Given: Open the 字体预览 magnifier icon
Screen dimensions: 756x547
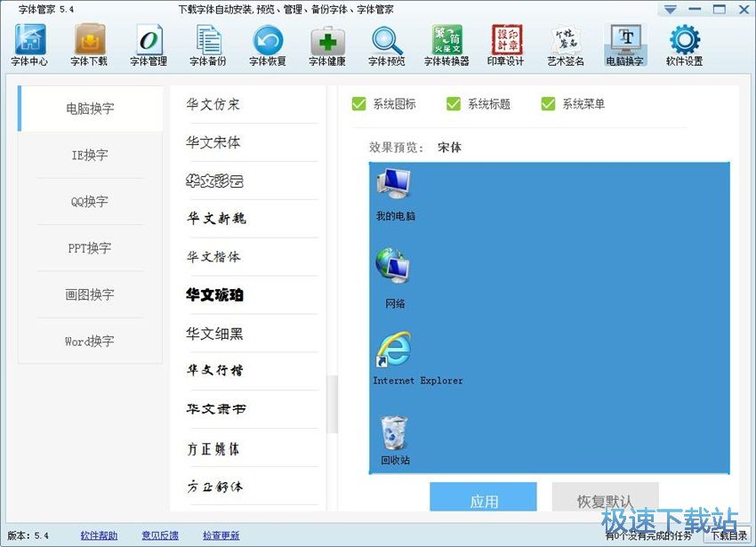Looking at the screenshot, I should pyautogui.click(x=387, y=44).
